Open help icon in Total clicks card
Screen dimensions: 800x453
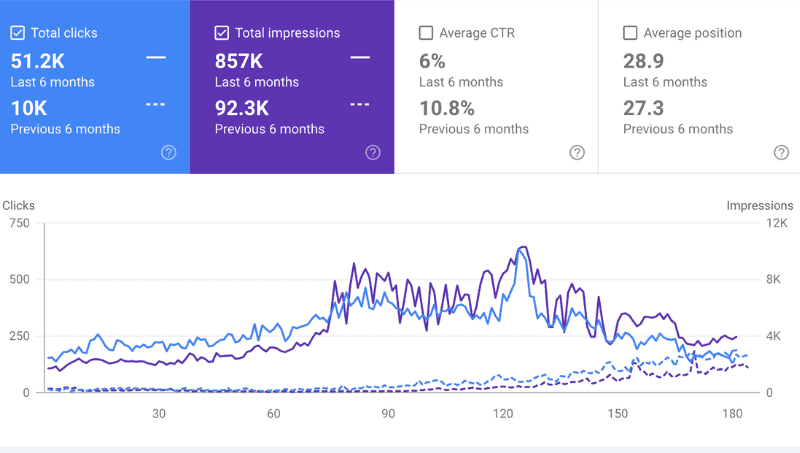tap(168, 153)
